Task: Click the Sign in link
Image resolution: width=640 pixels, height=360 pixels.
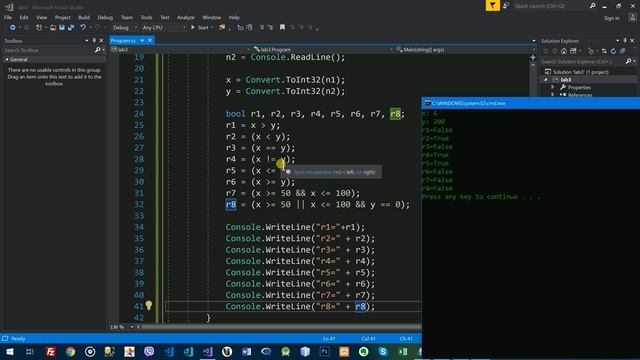Action: (611, 18)
